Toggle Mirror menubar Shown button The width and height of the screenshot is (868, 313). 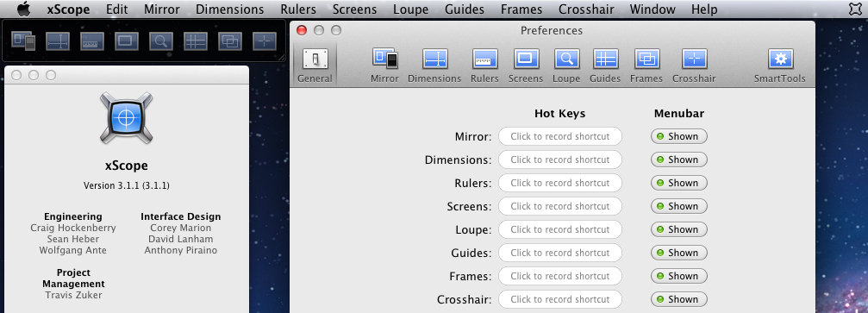tap(678, 136)
